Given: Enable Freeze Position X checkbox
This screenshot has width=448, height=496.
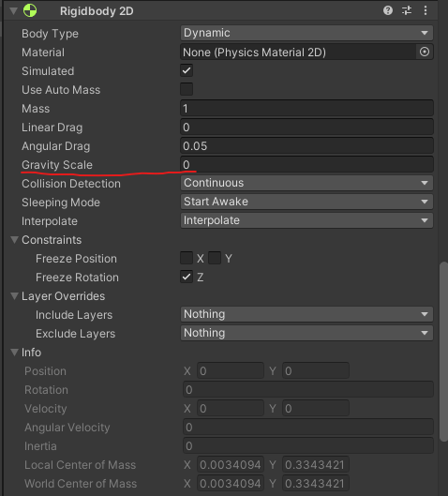Looking at the screenshot, I should pos(187,258).
